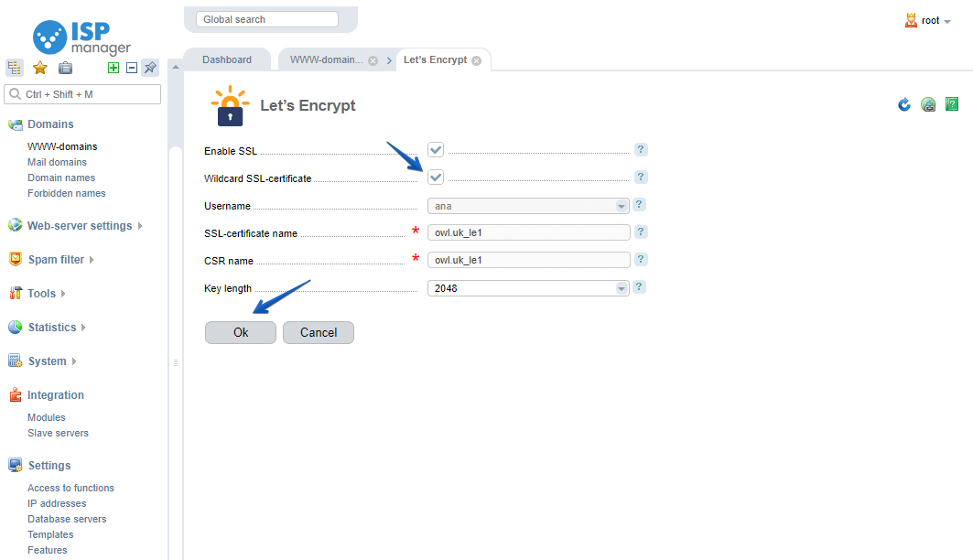Image resolution: width=973 pixels, height=560 pixels.
Task: Expand the Tools section
Action: [47, 294]
